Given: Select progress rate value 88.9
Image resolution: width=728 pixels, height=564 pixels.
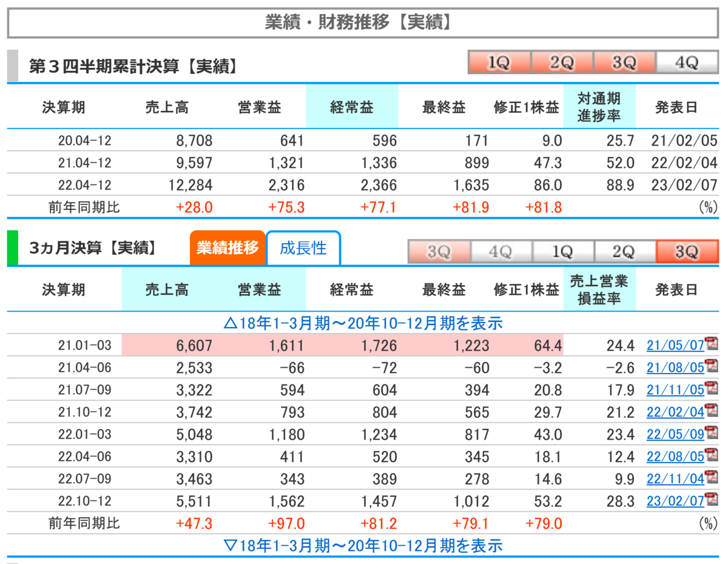Looking at the screenshot, I should coord(620,185).
